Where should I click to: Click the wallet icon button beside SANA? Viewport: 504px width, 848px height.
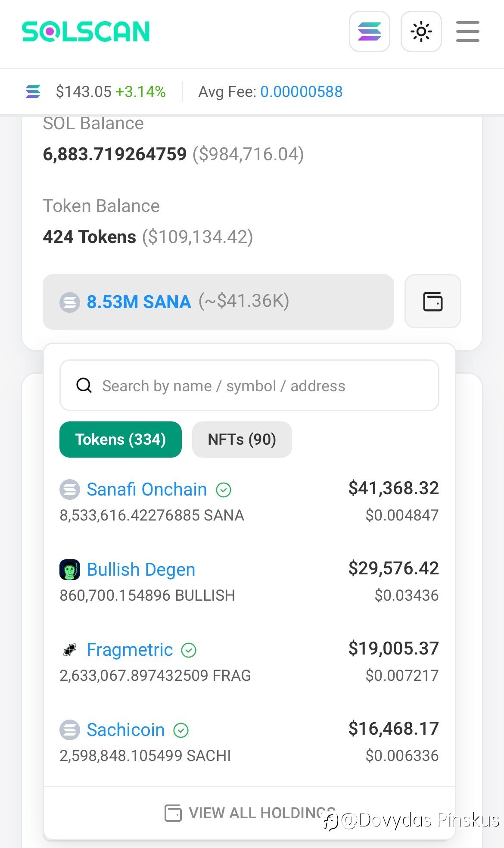432,301
